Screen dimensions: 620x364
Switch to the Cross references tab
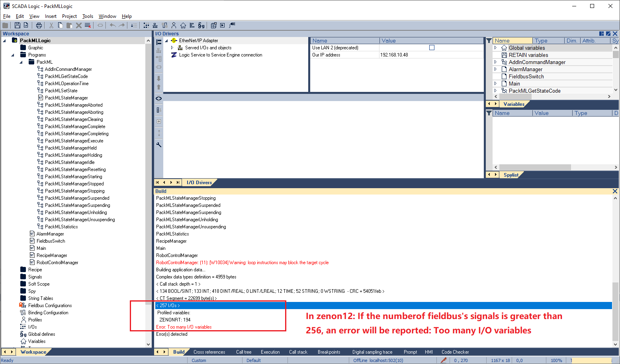[x=209, y=352]
